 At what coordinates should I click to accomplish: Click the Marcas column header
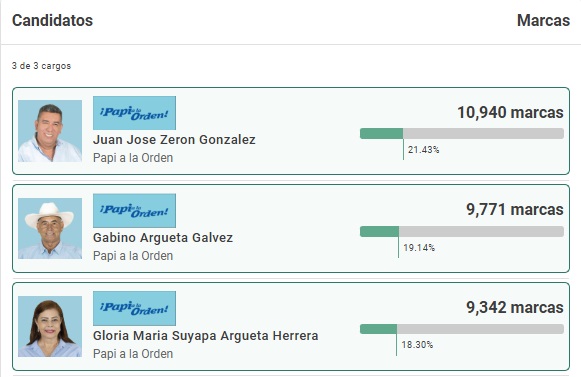pos(544,20)
